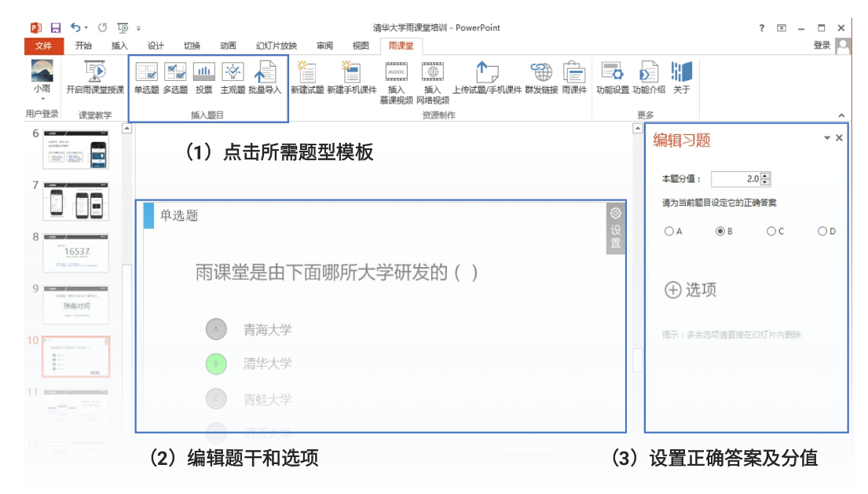This screenshot has width=868, height=494.
Task: Click slide editor scrollbar up arrow
Action: tap(638, 128)
